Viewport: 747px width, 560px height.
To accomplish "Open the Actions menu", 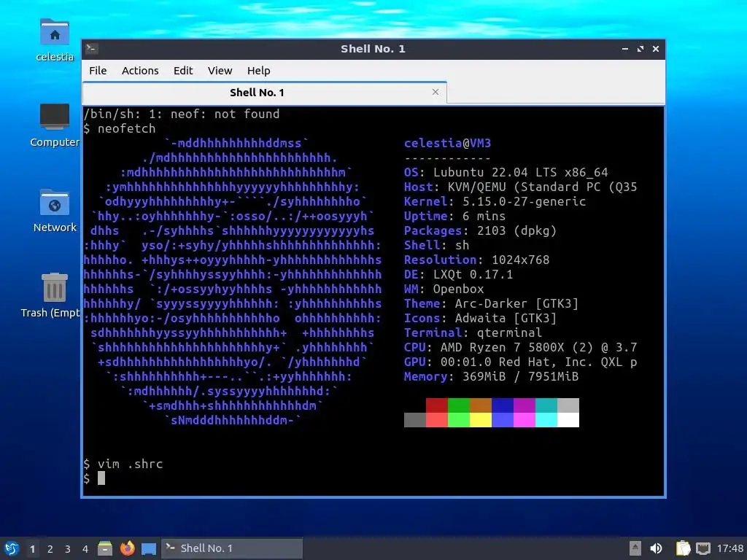I will point(140,71).
